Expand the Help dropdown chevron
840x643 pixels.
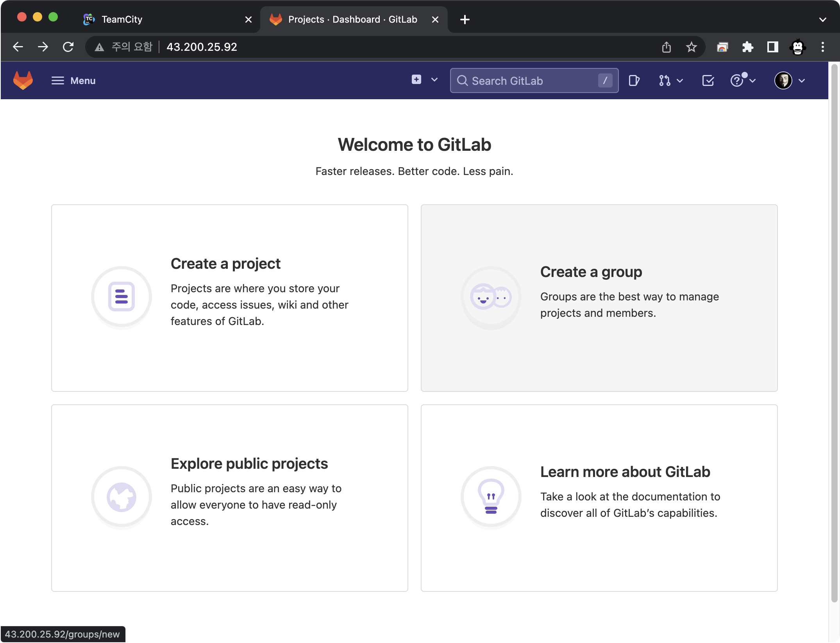coord(752,81)
